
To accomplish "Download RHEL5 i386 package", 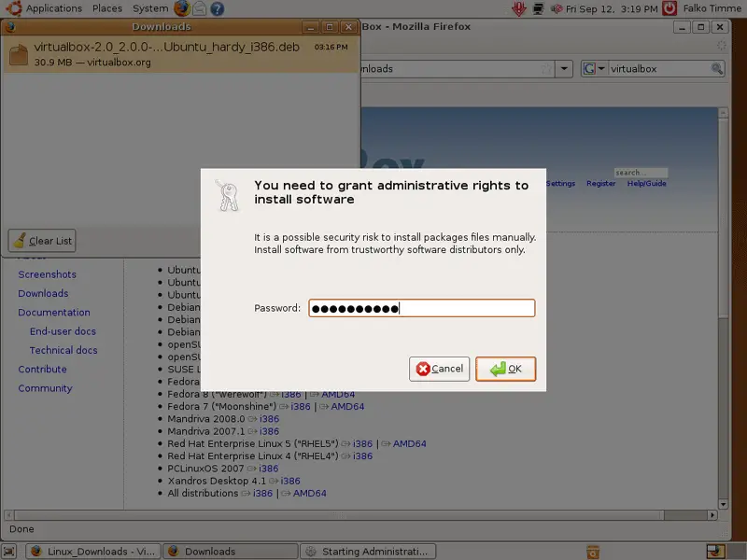I will tap(362, 444).
